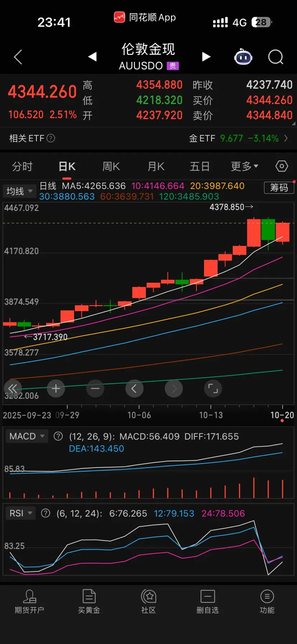Tap the back arrow icon
297x644 pixels.
(18, 57)
